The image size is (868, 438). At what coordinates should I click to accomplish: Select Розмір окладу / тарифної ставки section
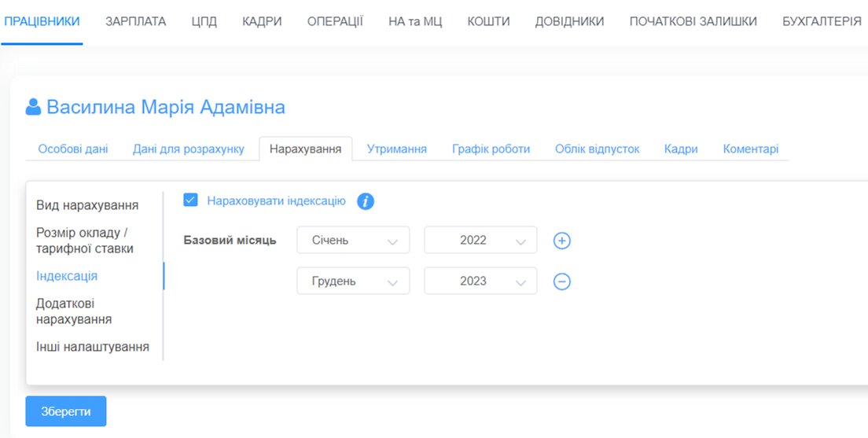tap(85, 241)
